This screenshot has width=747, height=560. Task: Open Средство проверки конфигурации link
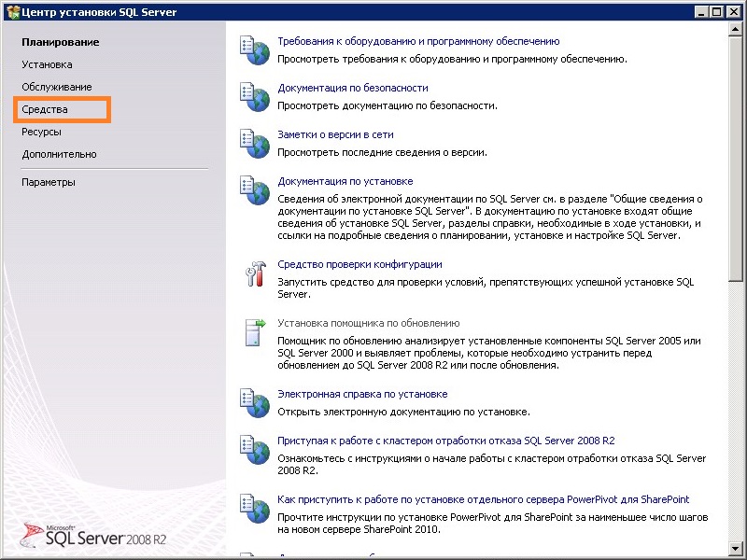[x=359, y=265]
